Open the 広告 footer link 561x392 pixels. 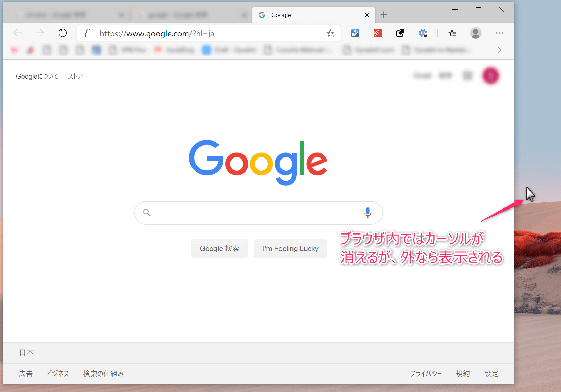tap(26, 374)
